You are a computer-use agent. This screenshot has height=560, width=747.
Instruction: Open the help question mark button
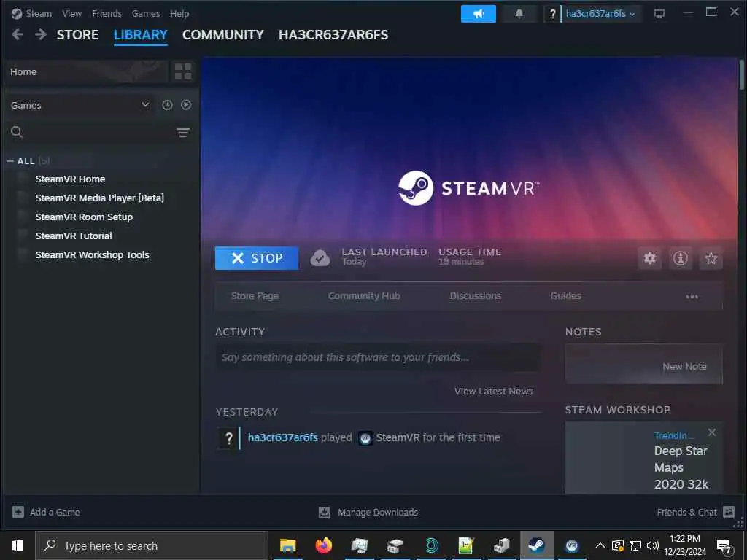click(x=553, y=14)
